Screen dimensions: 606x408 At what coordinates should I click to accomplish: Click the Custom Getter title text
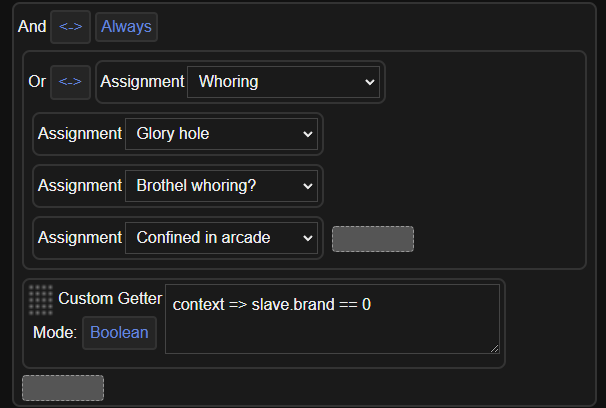pyautogui.click(x=110, y=298)
